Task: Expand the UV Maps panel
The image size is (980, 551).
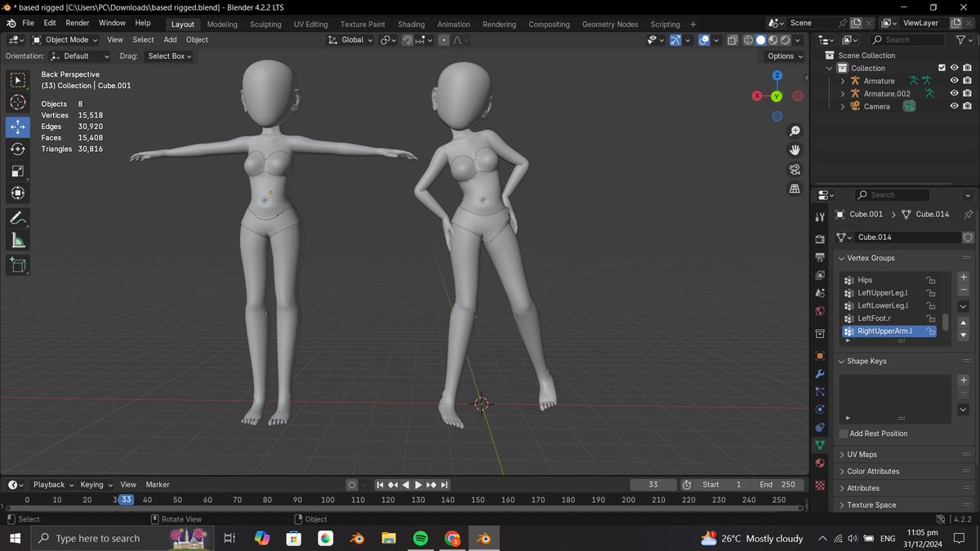Action: (862, 455)
